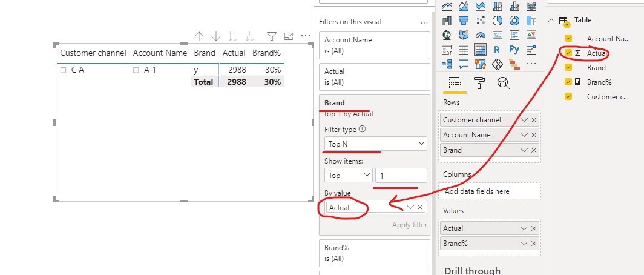Open Filters on this visual ellipsis menu
Image resolution: width=644 pixels, height=275 pixels.
pos(424,22)
